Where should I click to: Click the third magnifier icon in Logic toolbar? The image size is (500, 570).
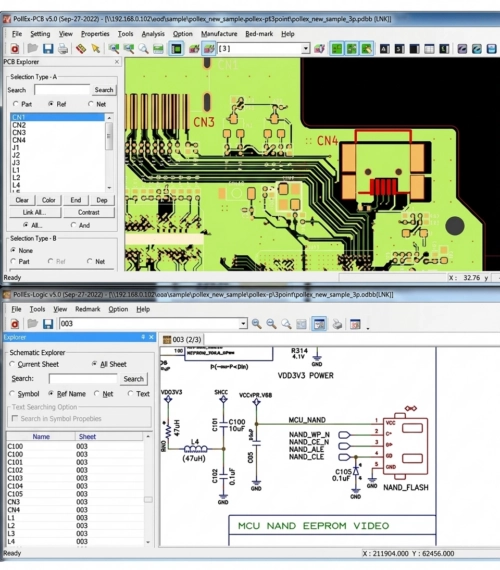click(x=286, y=324)
